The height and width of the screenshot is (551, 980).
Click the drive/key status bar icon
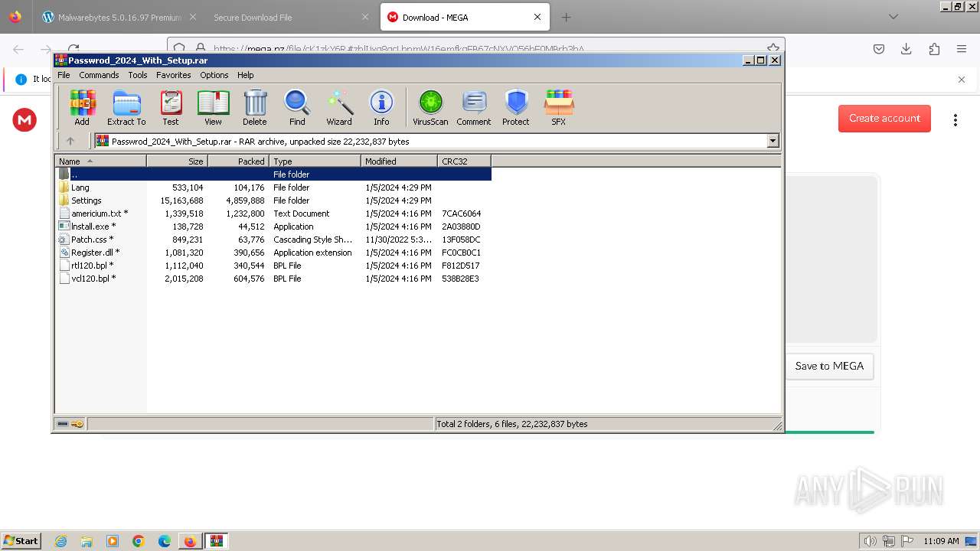pyautogui.click(x=70, y=424)
